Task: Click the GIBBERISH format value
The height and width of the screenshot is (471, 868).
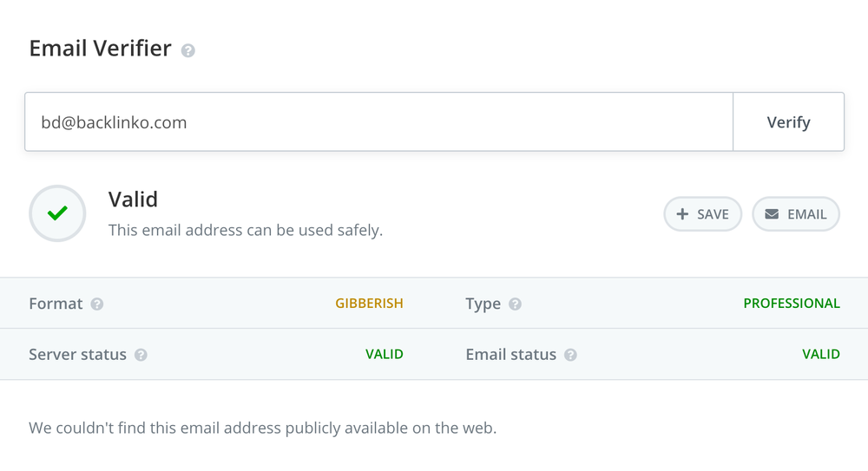Action: click(x=369, y=304)
